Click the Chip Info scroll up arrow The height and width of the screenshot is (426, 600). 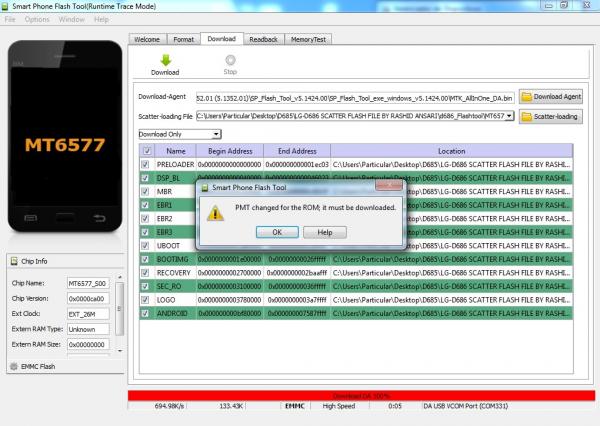click(x=120, y=277)
